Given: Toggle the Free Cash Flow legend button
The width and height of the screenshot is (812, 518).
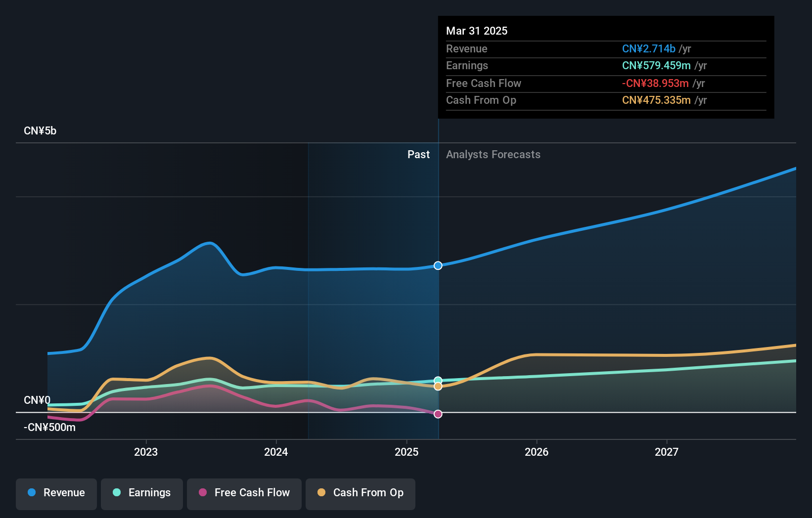Looking at the screenshot, I should pyautogui.click(x=244, y=494).
